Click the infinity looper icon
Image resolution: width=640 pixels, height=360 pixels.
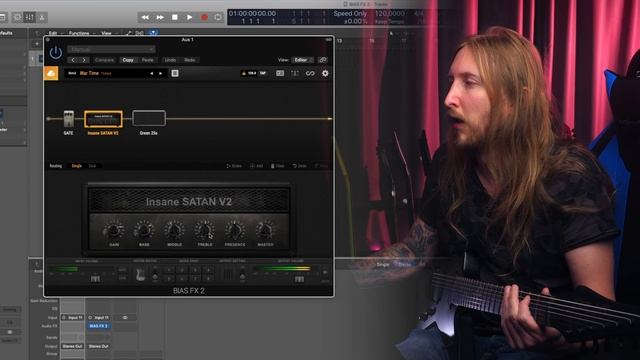(310, 73)
